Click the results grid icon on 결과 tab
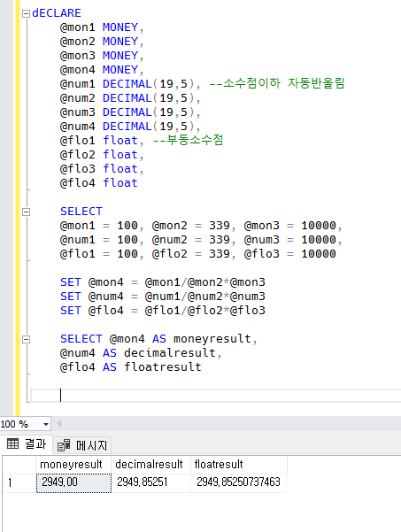This screenshot has width=401, height=532. (x=13, y=443)
